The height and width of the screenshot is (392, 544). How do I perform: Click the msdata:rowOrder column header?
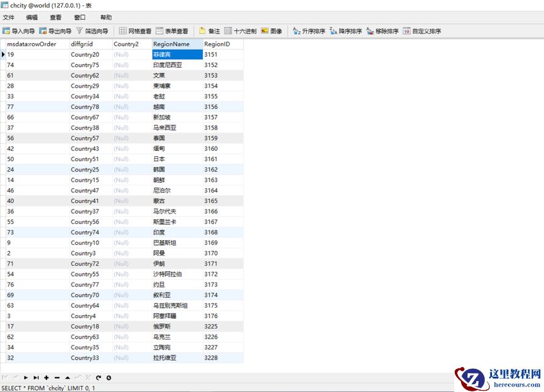[37, 44]
